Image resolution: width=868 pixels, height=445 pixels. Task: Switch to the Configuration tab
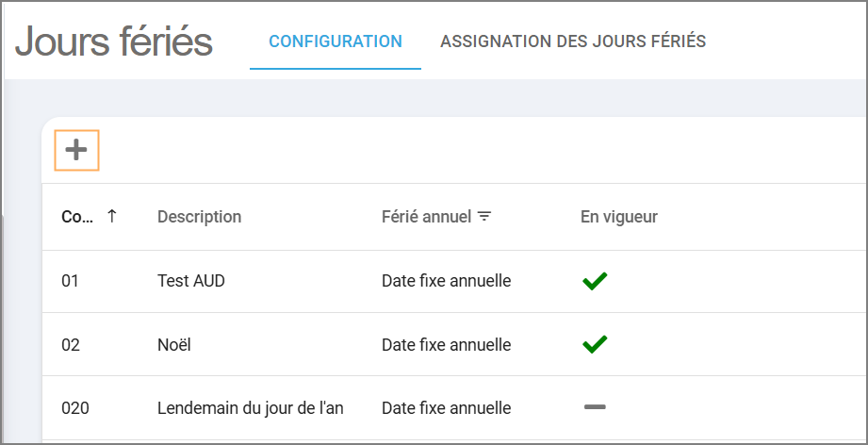click(335, 41)
